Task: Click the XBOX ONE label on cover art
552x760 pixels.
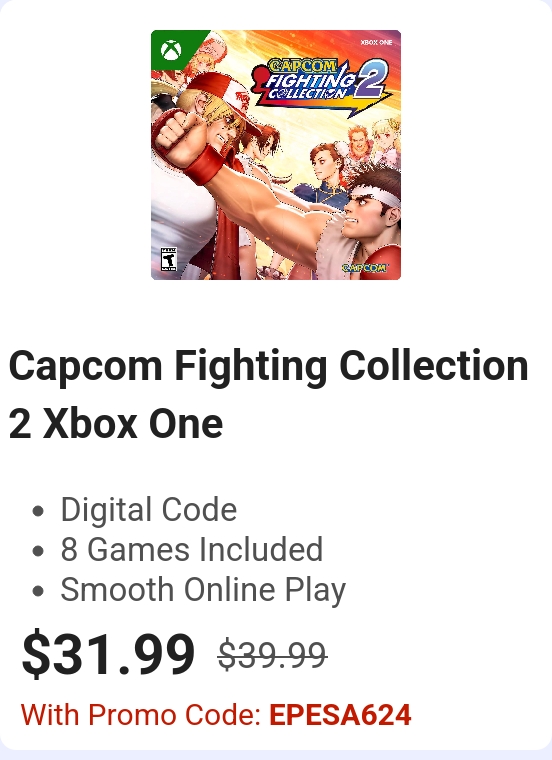Action: coord(376,43)
